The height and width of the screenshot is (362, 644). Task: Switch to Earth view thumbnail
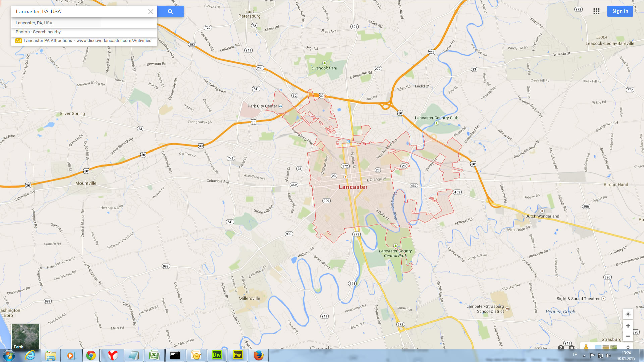point(25,337)
